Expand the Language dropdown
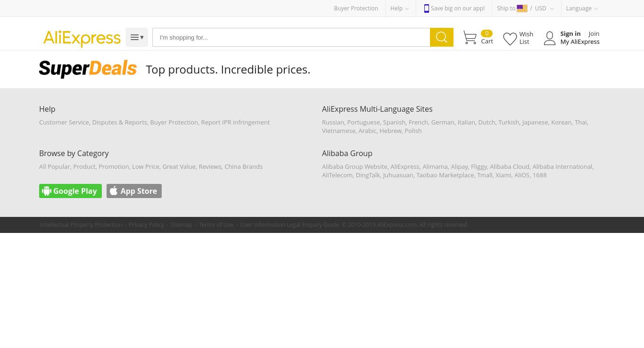The image size is (644, 348). 582,8
